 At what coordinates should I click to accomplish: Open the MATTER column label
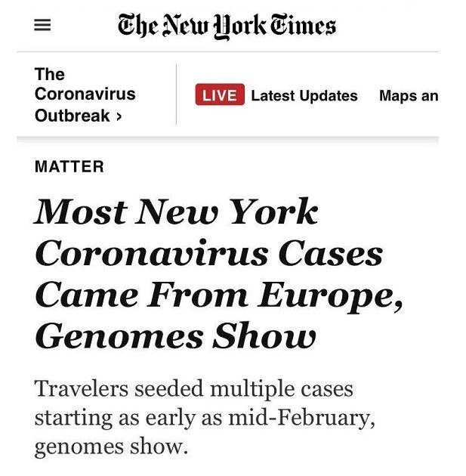point(69,167)
